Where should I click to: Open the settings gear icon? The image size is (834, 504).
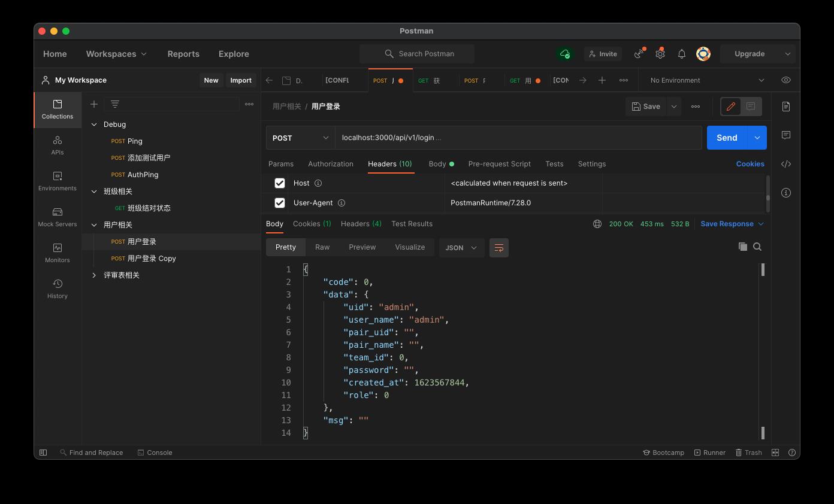click(660, 54)
